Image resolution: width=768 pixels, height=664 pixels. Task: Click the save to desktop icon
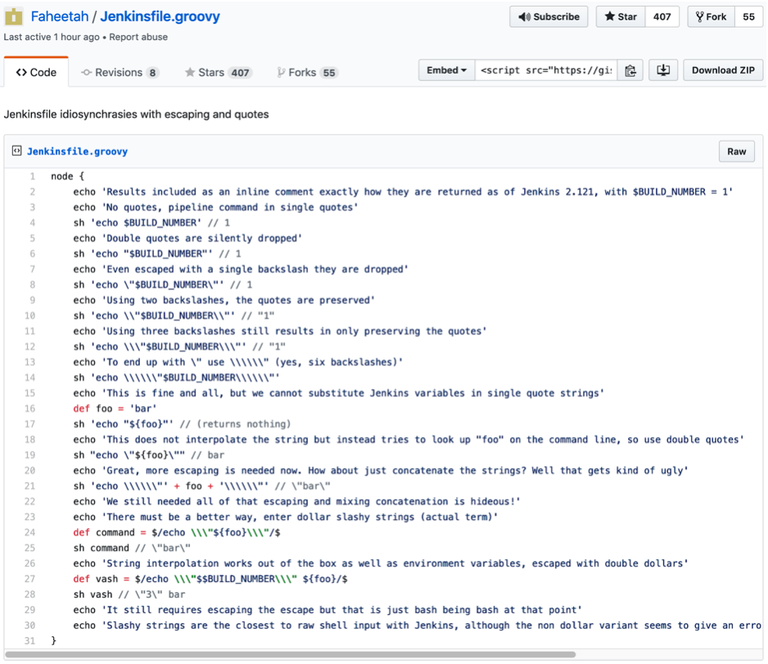pos(663,70)
